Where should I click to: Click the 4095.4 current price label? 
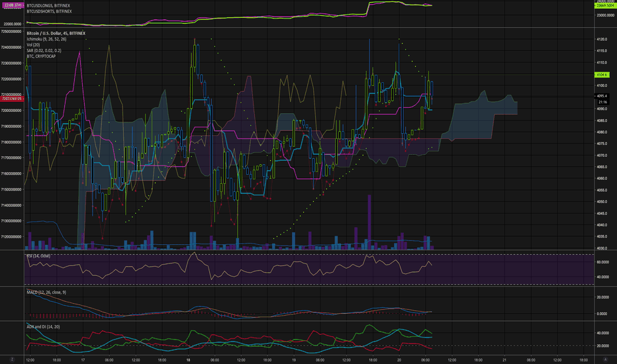coord(602,96)
